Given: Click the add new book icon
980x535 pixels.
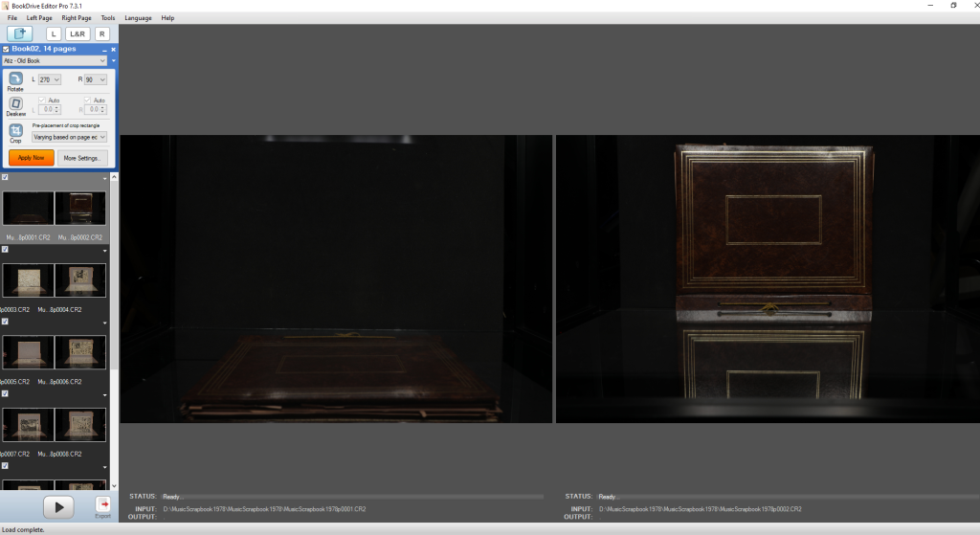Looking at the screenshot, I should [x=19, y=33].
